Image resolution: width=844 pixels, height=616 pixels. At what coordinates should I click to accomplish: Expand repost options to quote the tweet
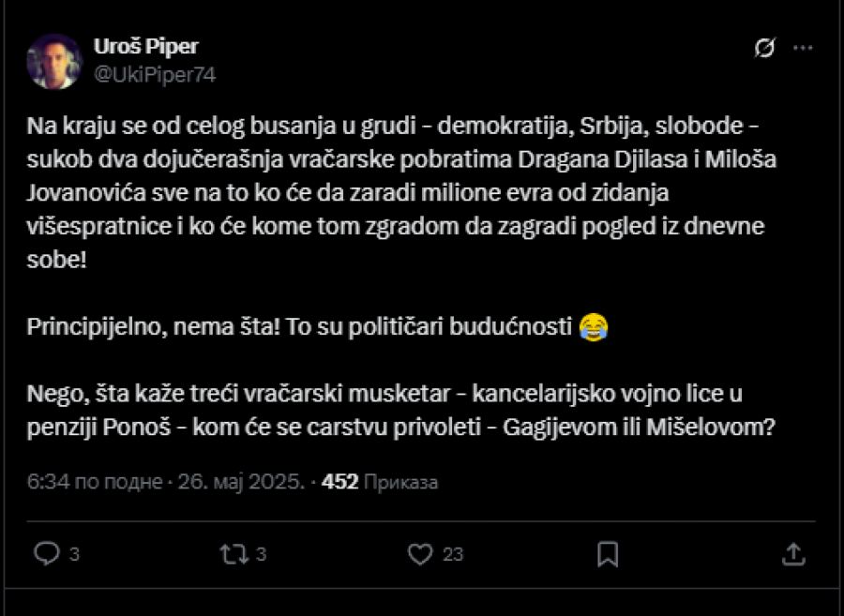coord(234,554)
